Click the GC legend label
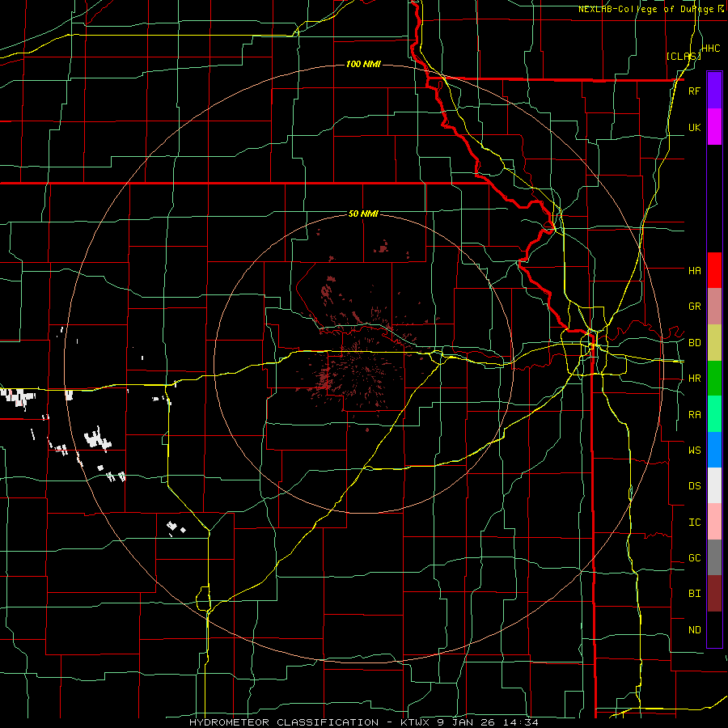The width and height of the screenshot is (728, 728). [x=694, y=558]
